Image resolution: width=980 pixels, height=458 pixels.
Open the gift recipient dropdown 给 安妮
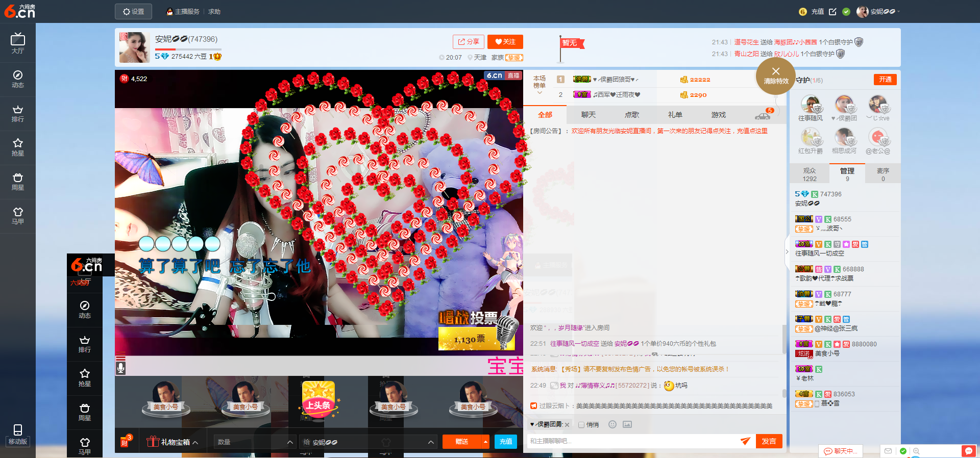[x=368, y=442]
